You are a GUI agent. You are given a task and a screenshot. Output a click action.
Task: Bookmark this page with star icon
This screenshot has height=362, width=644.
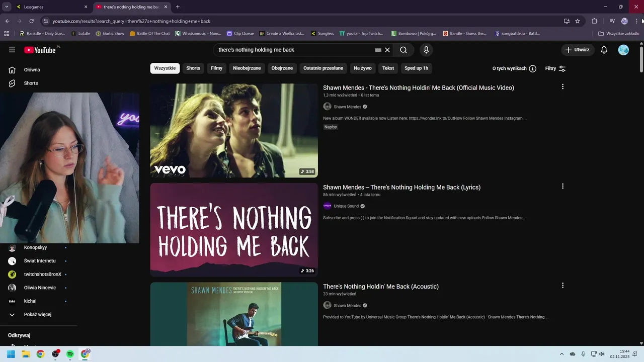(578, 21)
